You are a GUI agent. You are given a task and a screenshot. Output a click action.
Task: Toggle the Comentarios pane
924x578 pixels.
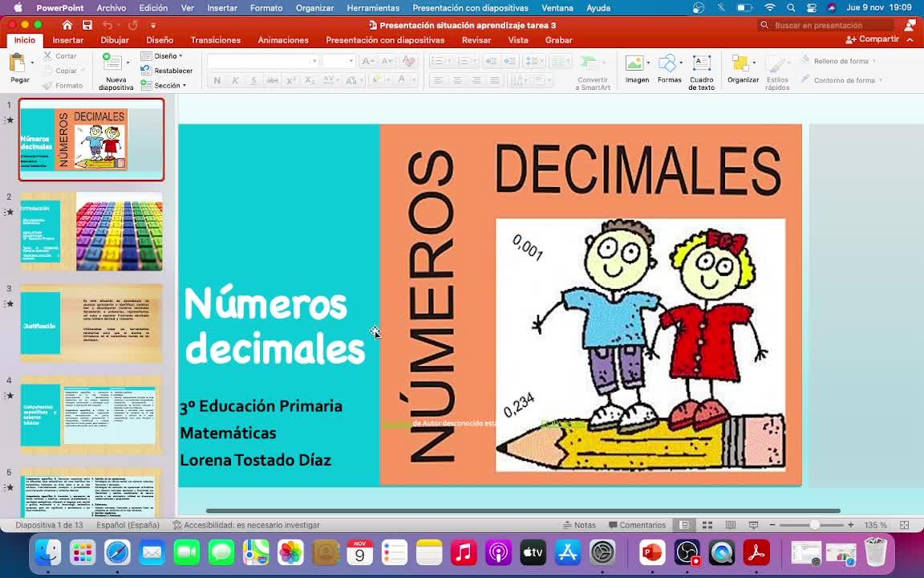point(637,525)
